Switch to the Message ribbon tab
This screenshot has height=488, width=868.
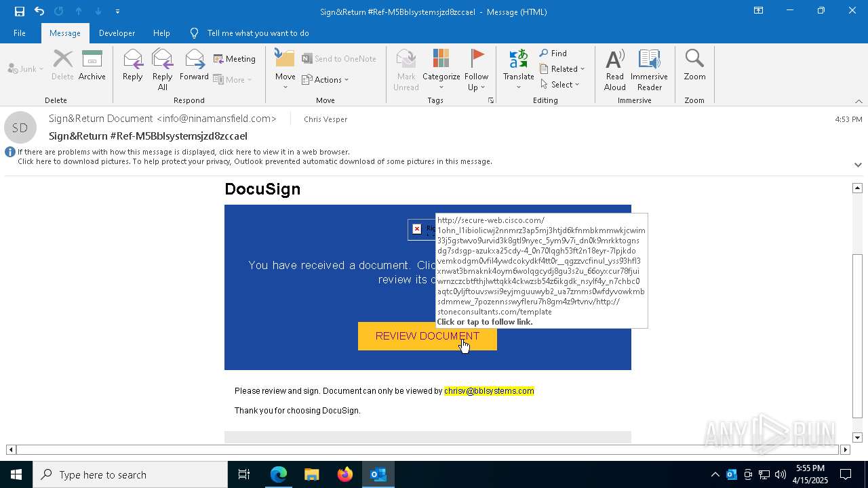pos(65,33)
